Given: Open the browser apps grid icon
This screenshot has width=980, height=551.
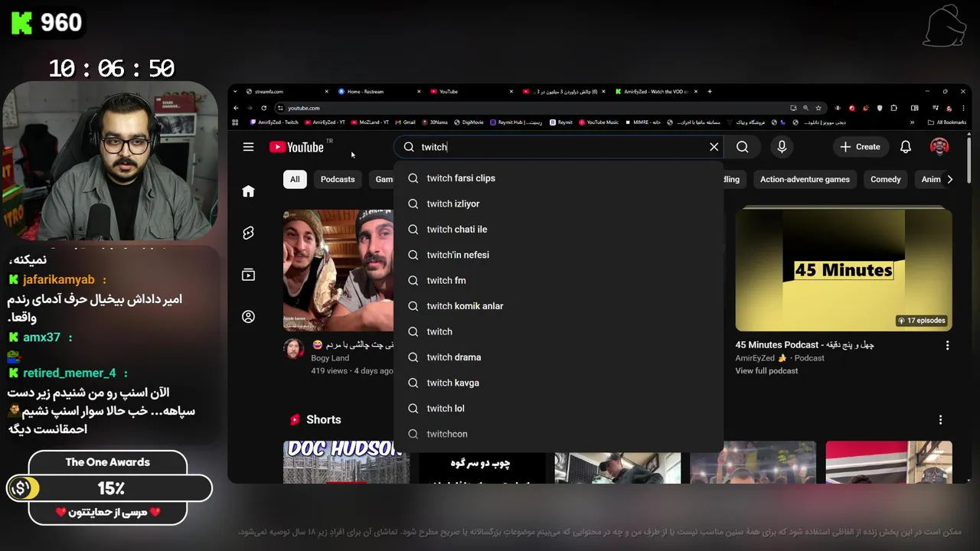Looking at the screenshot, I should (235, 122).
